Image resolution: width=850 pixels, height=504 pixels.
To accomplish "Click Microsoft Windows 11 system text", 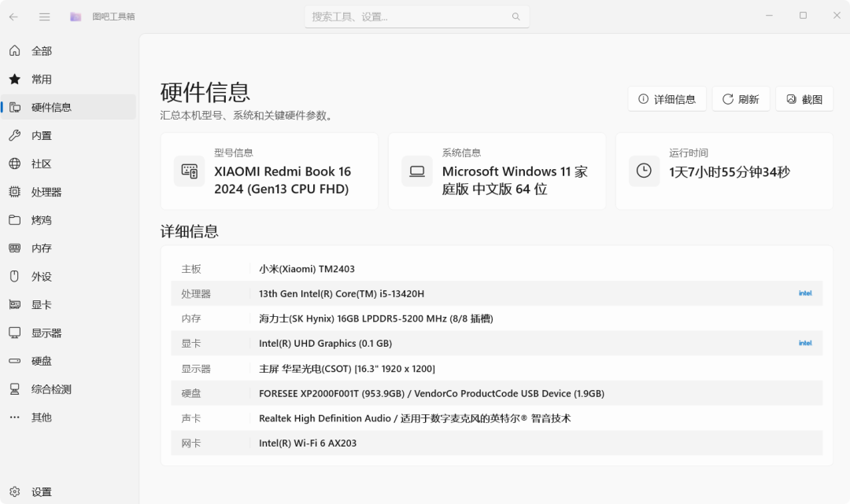I will (x=515, y=180).
